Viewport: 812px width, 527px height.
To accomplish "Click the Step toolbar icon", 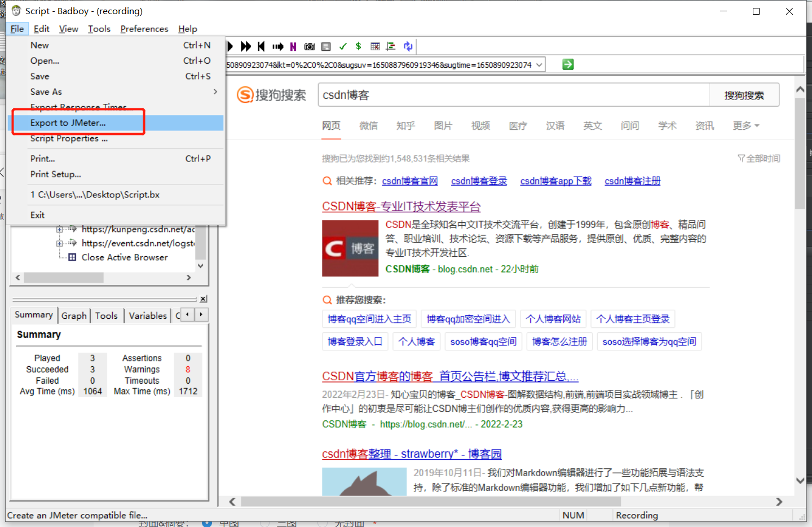I will point(277,46).
